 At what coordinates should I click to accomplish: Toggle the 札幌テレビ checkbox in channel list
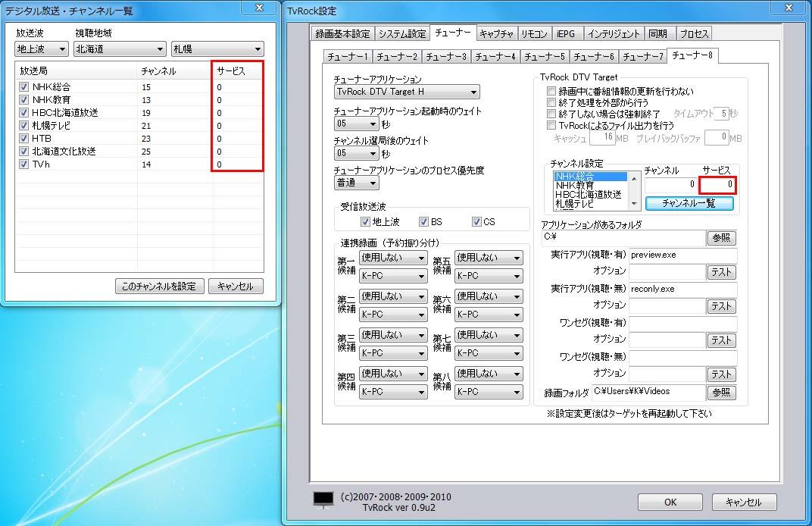click(23, 125)
